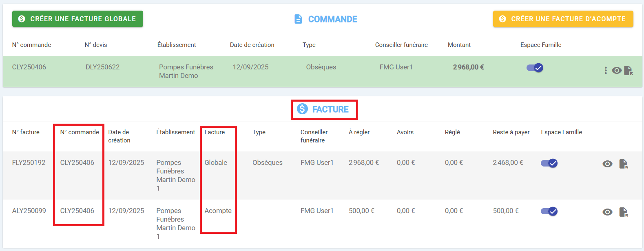Click the dollar icon beside FACTURE heading
This screenshot has height=251, width=644.
point(302,109)
